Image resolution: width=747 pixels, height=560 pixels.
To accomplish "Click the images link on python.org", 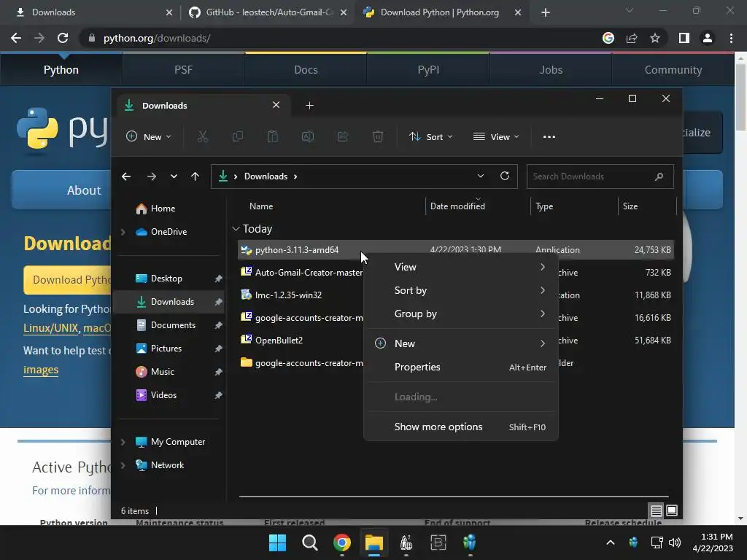I will point(41,370).
